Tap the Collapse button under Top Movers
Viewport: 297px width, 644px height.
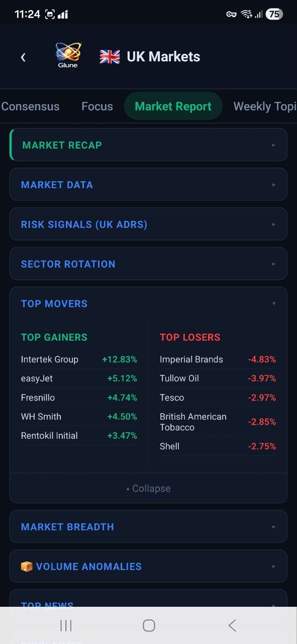point(148,488)
